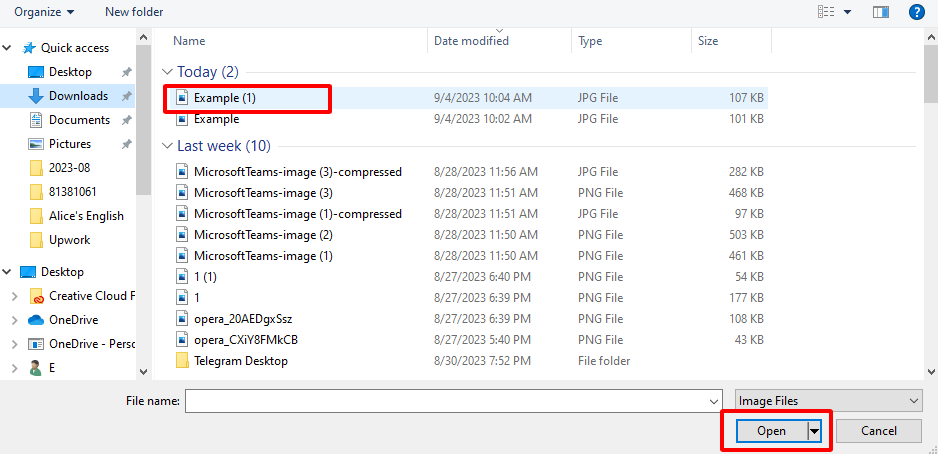The image size is (938, 454).
Task: Select the opera_20AEDgxSsz image file
Action: (x=245, y=318)
